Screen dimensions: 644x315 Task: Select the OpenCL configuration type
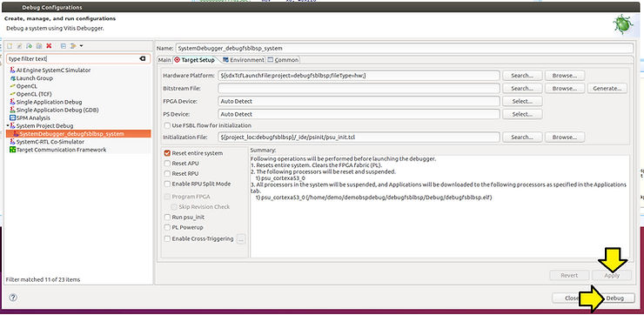click(x=28, y=86)
